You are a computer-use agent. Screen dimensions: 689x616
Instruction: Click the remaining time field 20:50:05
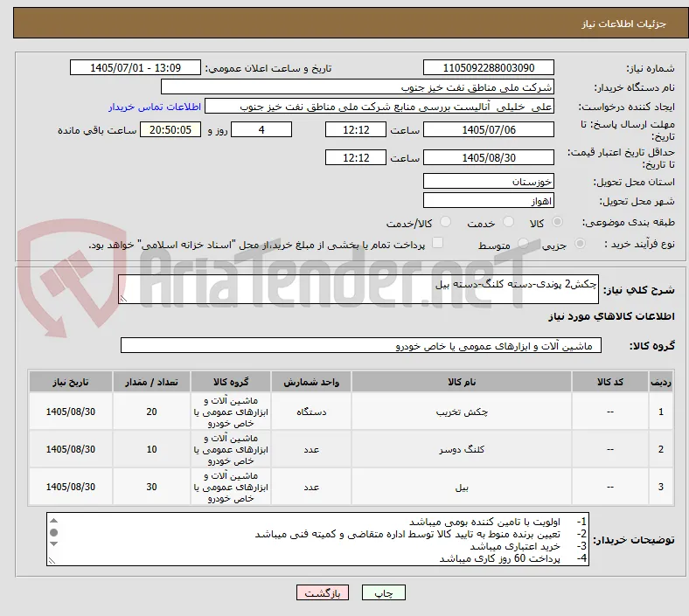click(x=171, y=129)
